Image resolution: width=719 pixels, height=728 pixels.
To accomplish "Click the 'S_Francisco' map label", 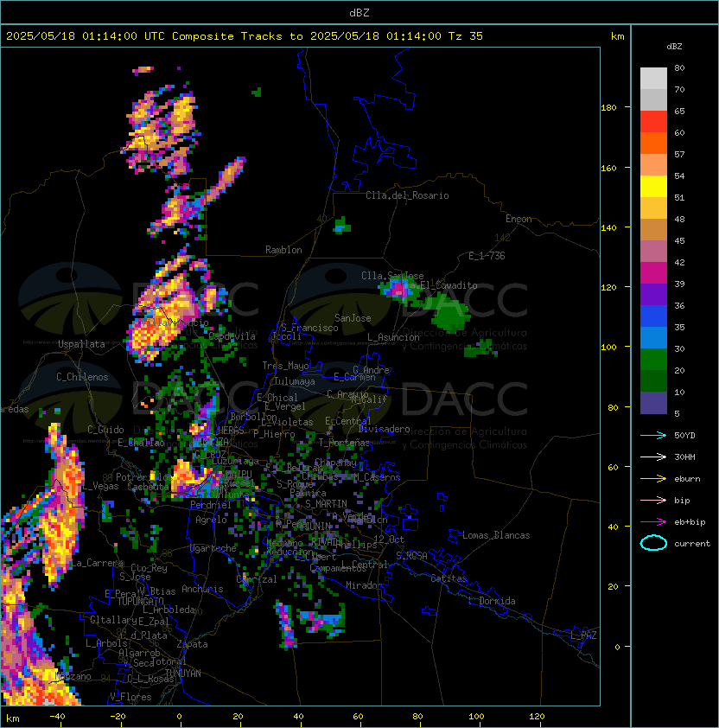I will point(309,328).
